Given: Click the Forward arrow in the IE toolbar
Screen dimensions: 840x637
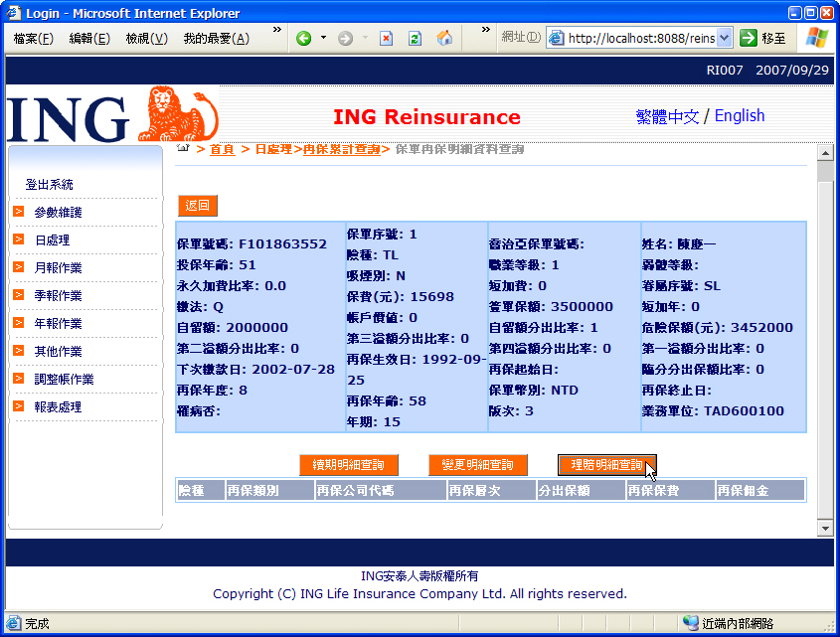Looking at the screenshot, I should click(346, 38).
